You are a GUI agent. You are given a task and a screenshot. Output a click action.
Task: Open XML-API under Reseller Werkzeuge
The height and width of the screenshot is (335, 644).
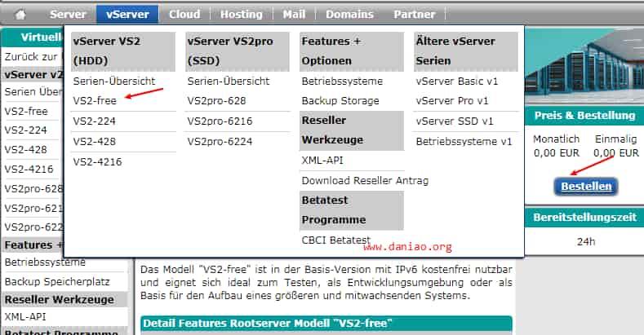point(322,161)
